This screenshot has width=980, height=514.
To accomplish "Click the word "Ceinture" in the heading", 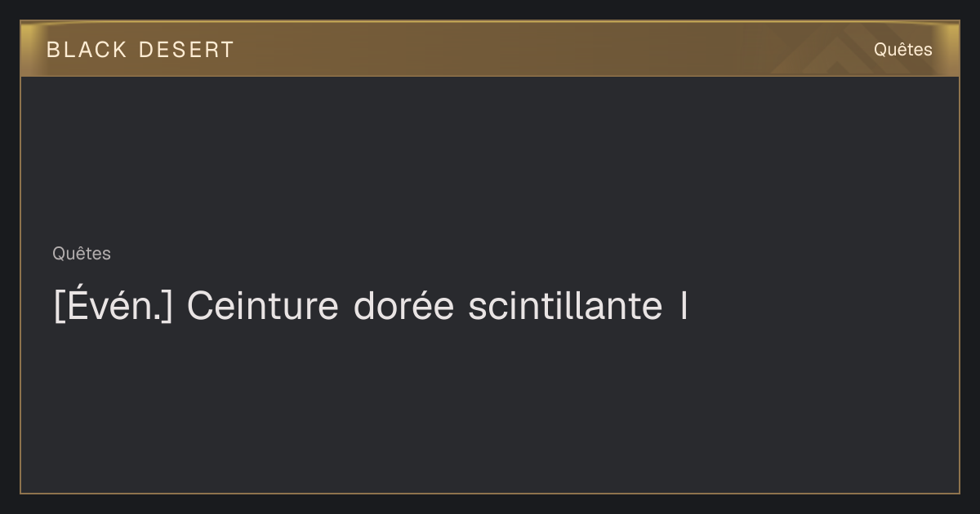I will [263, 307].
